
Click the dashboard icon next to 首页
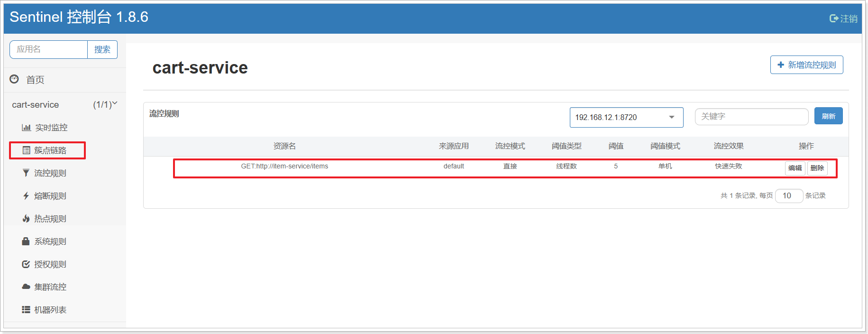pos(14,79)
